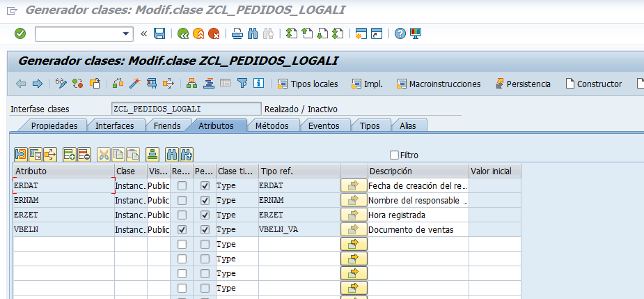Click the Create new session icon
644x299 pixels.
point(361,33)
